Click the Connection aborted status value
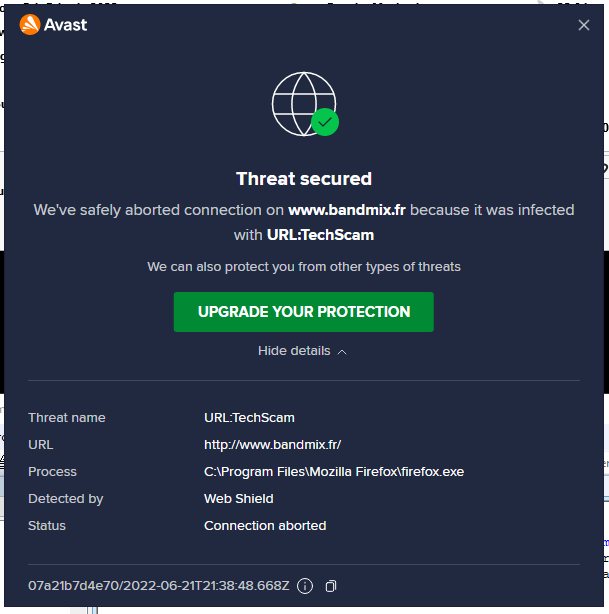 pyautogui.click(x=265, y=525)
